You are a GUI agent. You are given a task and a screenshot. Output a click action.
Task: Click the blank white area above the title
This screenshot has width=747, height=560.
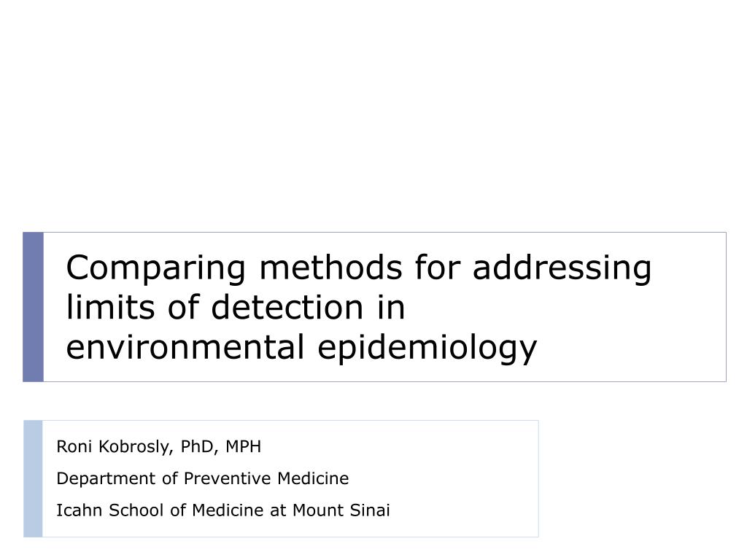click(373, 114)
